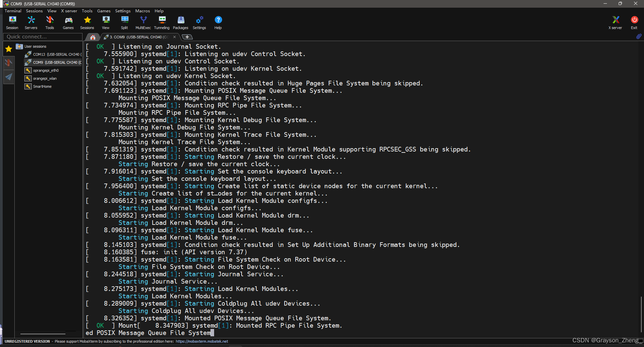Close the COM9 terminal tab
Image resolution: width=644 pixels, height=347 pixels.
pyautogui.click(x=174, y=37)
